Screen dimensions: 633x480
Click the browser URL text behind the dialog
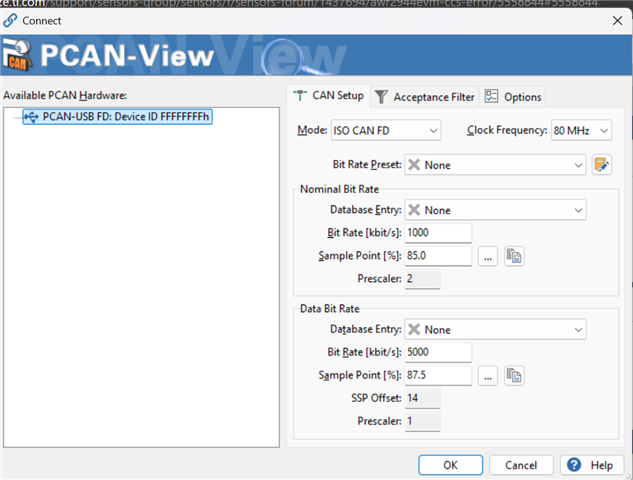(299, 3)
